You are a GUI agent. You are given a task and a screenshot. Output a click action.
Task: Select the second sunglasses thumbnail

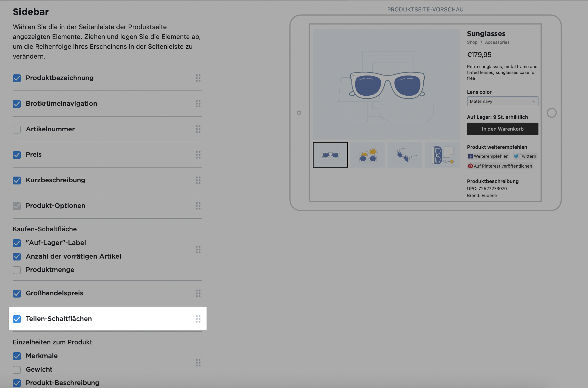[368, 155]
